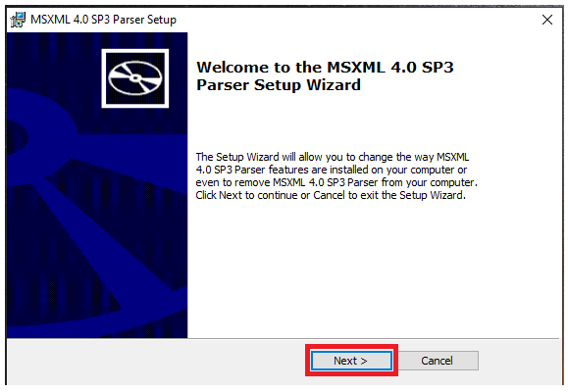Close the MSXML Parser Setup window
Viewport: 568px width, 392px height.
pos(547,20)
